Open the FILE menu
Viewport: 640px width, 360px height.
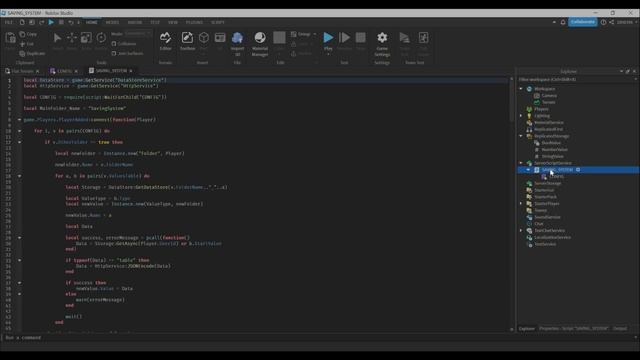pyautogui.click(x=9, y=22)
